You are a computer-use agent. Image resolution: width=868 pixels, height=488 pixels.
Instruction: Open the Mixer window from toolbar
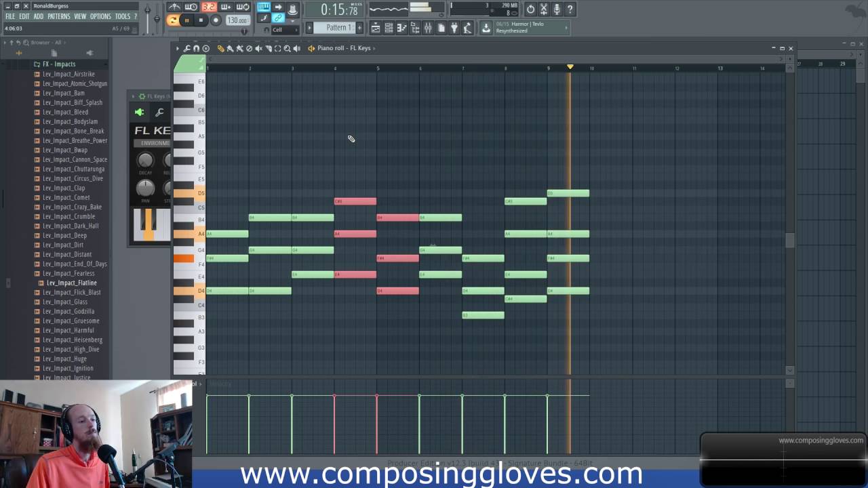428,28
